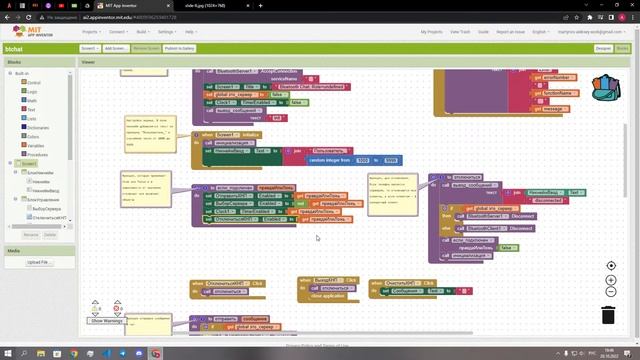Collapse the Built-in tree node
The image size is (640, 360).
[10, 73]
